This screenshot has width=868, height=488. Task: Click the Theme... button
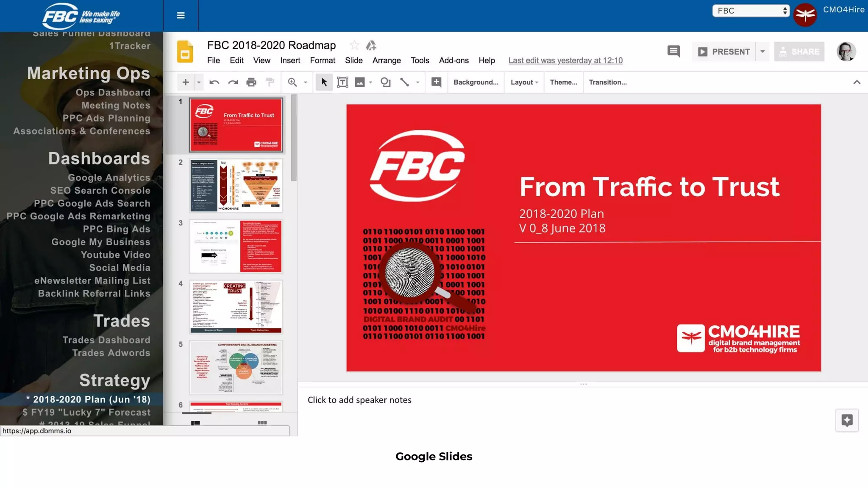click(x=563, y=82)
